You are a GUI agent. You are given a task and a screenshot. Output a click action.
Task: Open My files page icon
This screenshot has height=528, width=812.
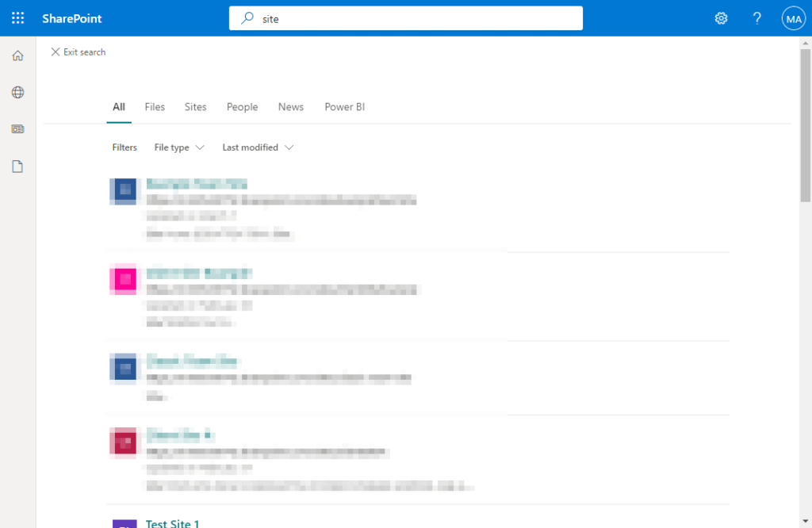tap(17, 166)
